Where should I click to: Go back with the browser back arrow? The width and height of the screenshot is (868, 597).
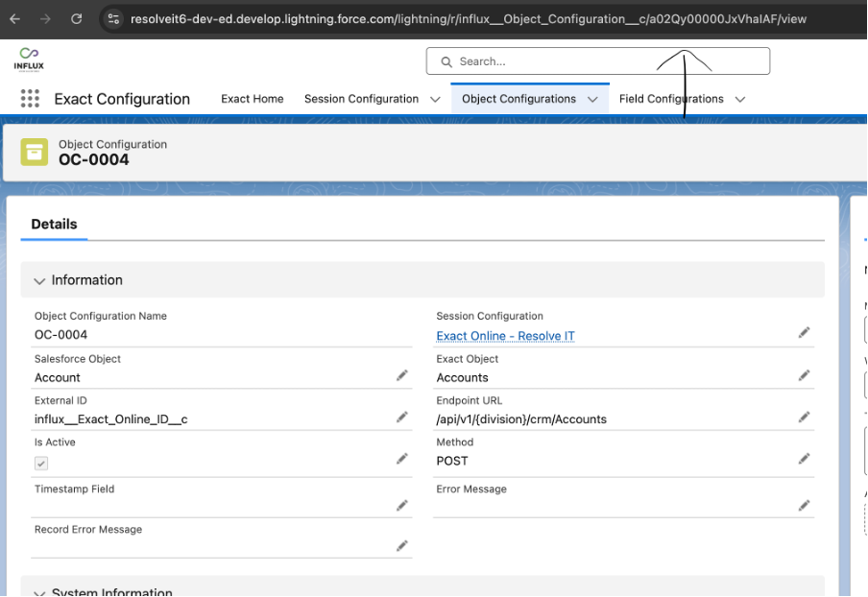pos(15,19)
